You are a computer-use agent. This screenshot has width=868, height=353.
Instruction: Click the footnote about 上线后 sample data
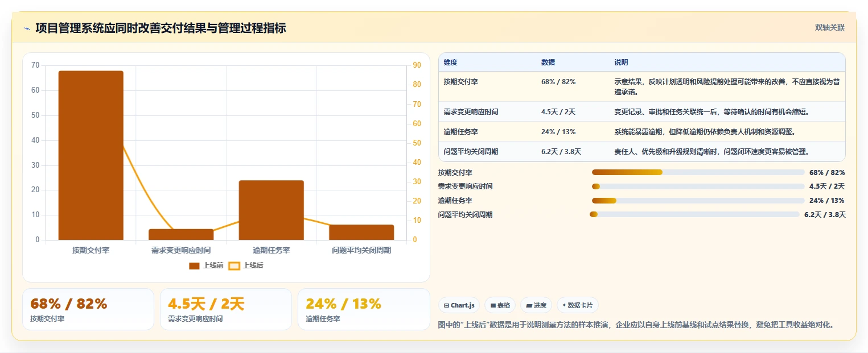point(636,325)
